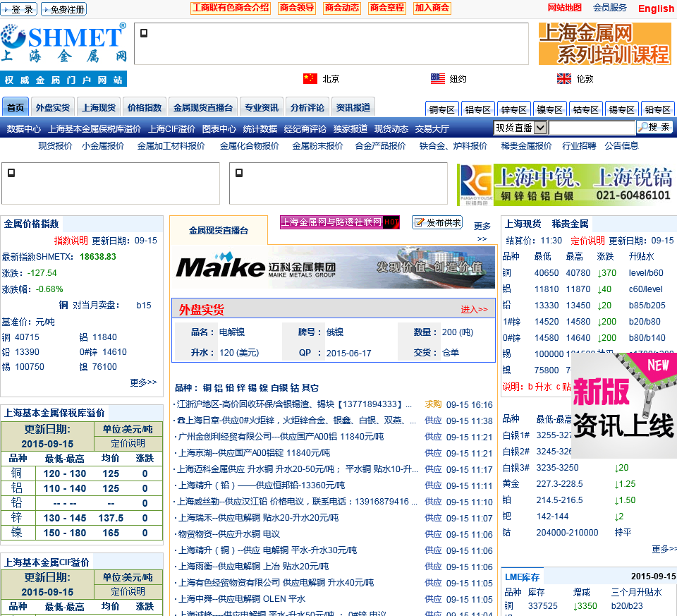Viewport: 677px width, 616px height.
Task: Click 定价说明 in 保税库溢价 table
Action: (128, 443)
